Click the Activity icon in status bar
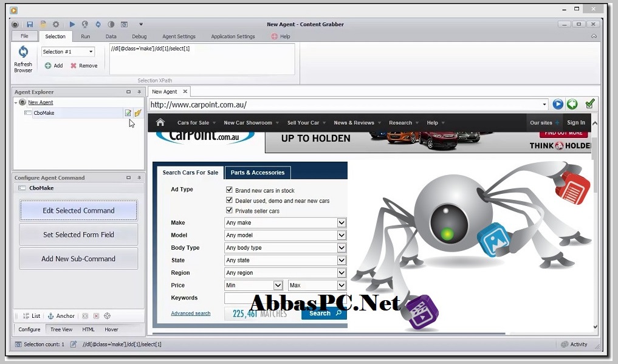 [565, 345]
